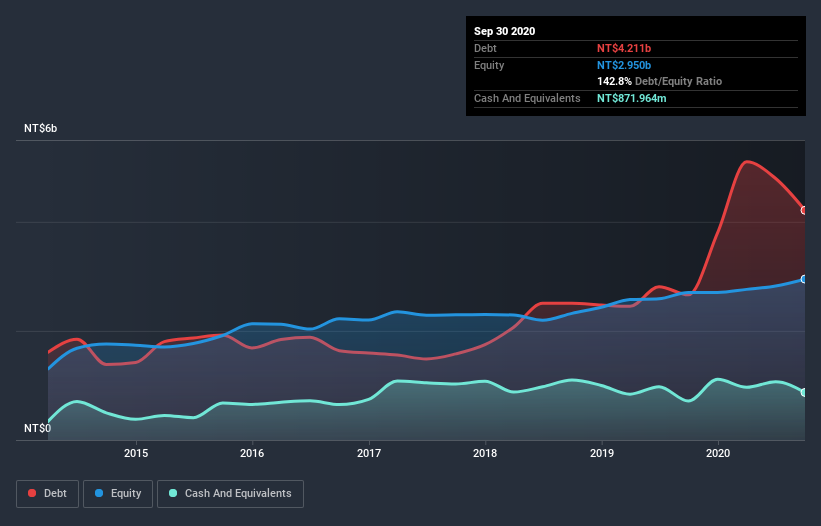Click the NT$4.211b debt value
This screenshot has width=821, height=526.
(624, 49)
